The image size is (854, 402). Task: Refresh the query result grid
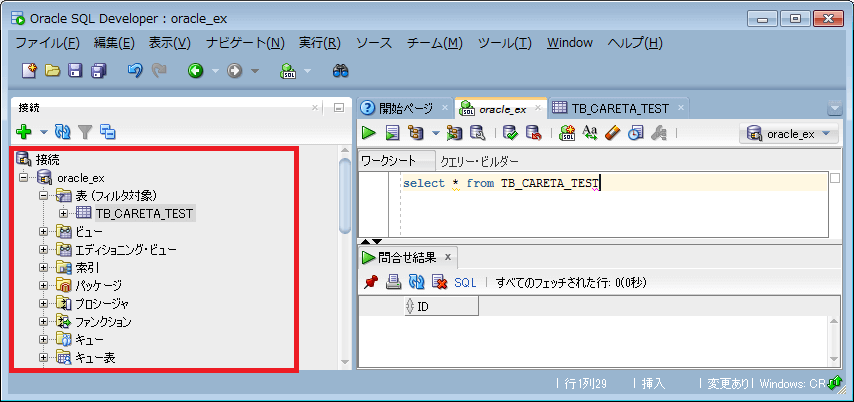coord(417,282)
